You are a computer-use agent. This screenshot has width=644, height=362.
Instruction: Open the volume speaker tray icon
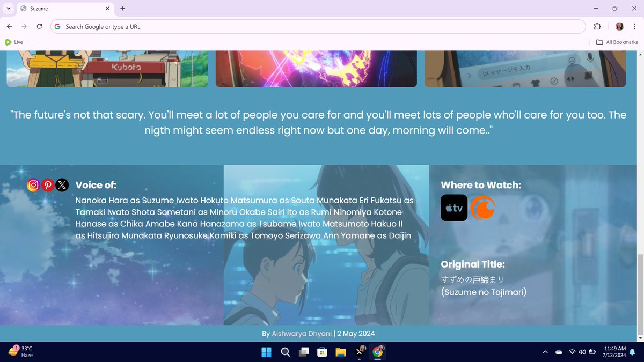(x=582, y=352)
